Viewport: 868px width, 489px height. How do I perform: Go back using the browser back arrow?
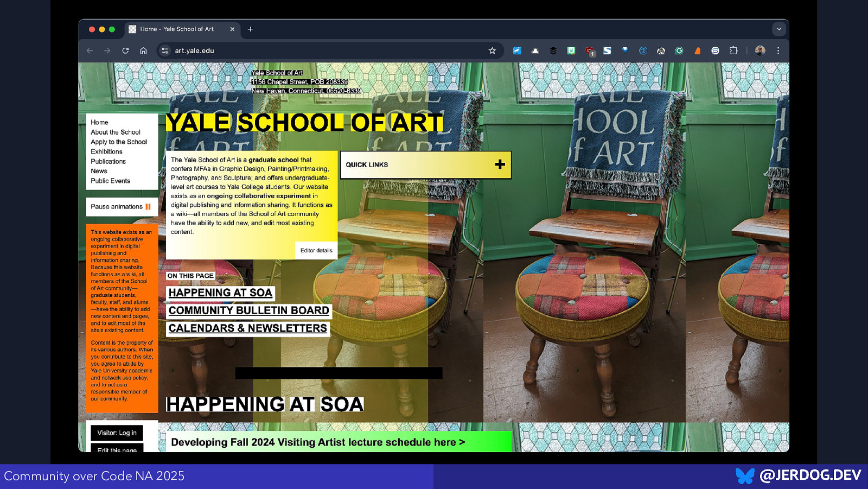(x=90, y=50)
